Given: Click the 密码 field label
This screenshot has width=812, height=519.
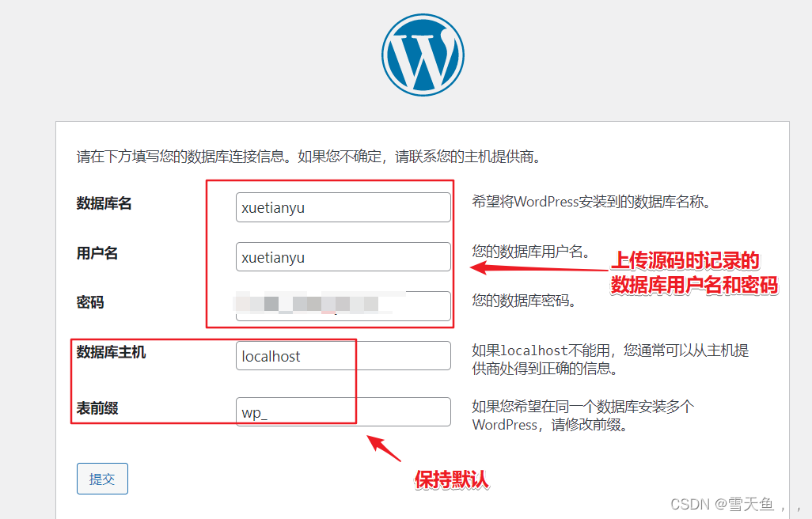Looking at the screenshot, I should [x=90, y=302].
